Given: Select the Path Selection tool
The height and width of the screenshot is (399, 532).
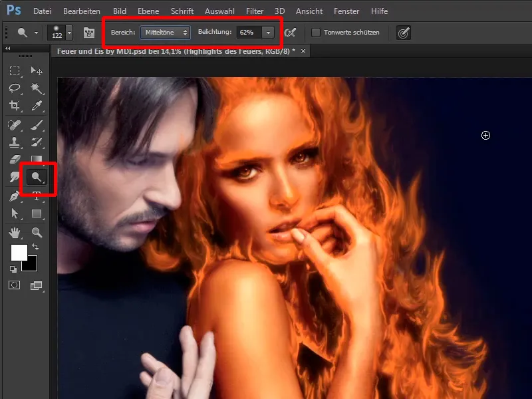Looking at the screenshot, I should tap(14, 213).
